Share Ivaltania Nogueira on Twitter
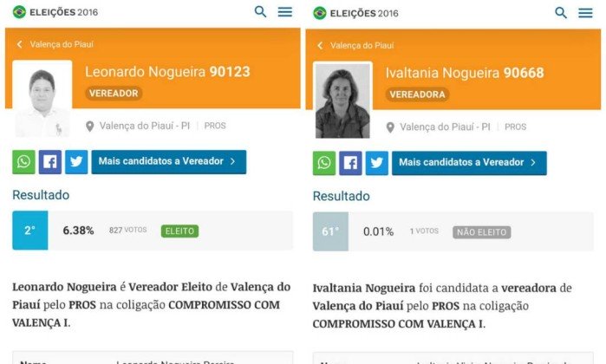 pyautogui.click(x=377, y=163)
